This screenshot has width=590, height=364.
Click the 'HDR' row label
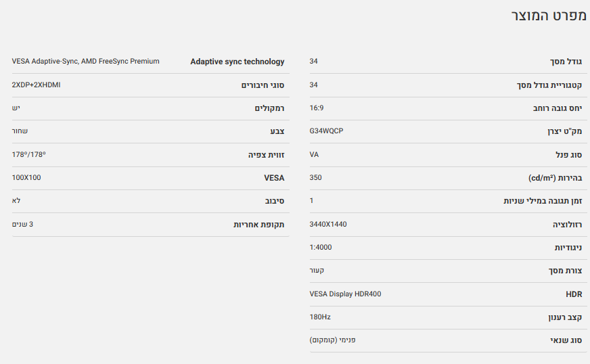574,294
